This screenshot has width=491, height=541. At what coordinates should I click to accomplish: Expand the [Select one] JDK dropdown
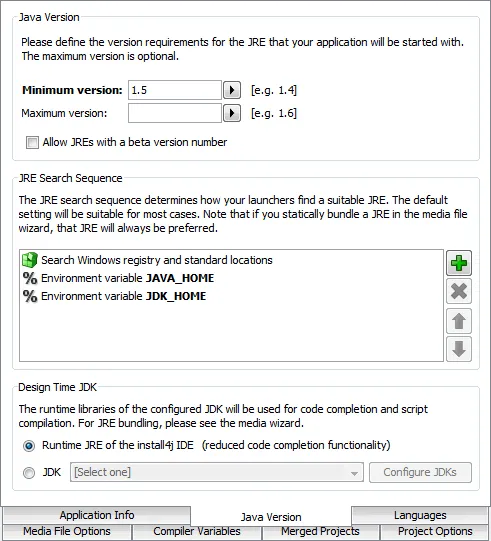[x=217, y=472]
